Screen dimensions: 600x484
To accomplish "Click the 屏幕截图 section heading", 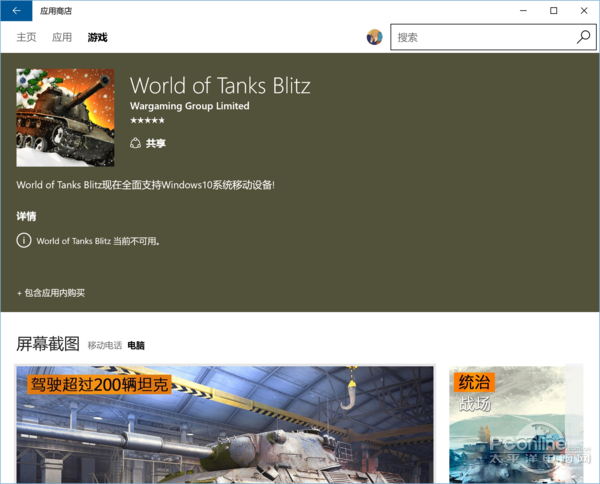I will 48,344.
